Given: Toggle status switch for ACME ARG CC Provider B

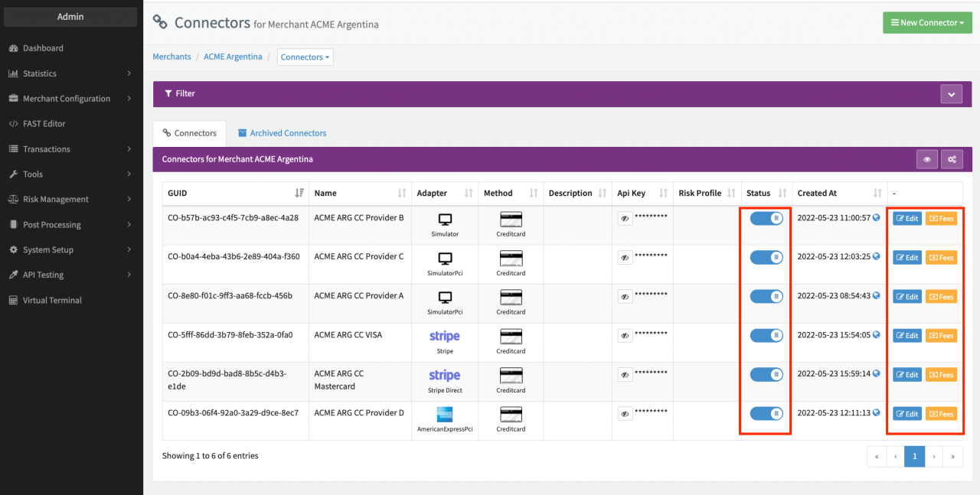Looking at the screenshot, I should (x=766, y=218).
